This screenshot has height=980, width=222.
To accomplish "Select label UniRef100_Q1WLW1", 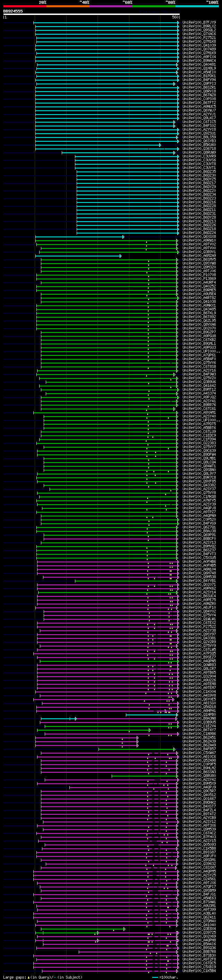I will [x=199, y=619].
